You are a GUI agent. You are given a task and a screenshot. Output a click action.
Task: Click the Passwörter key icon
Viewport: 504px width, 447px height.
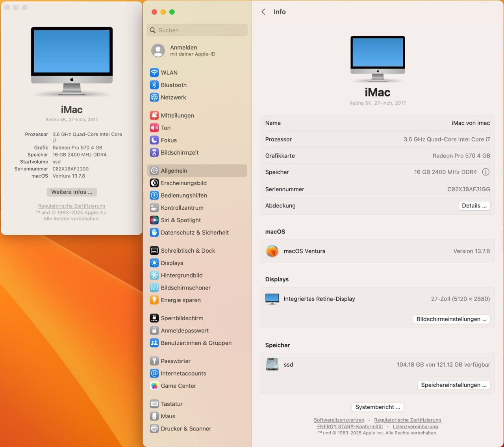coord(154,361)
